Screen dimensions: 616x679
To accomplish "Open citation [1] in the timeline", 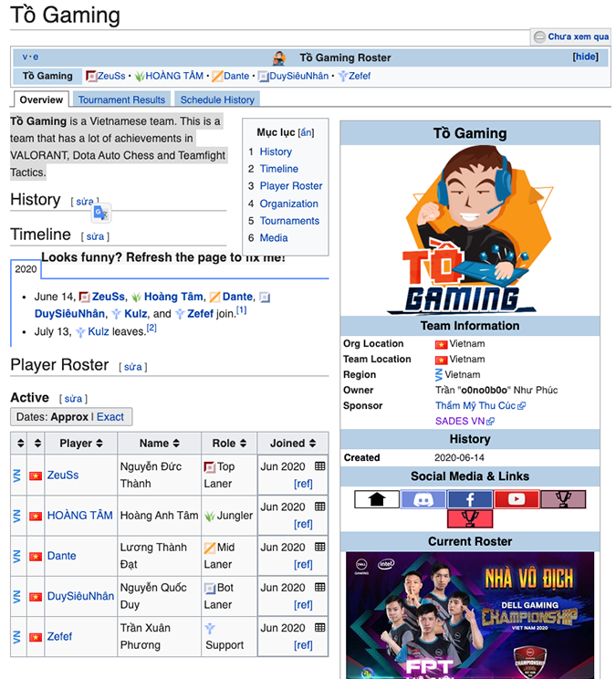I will pyautogui.click(x=241, y=310).
